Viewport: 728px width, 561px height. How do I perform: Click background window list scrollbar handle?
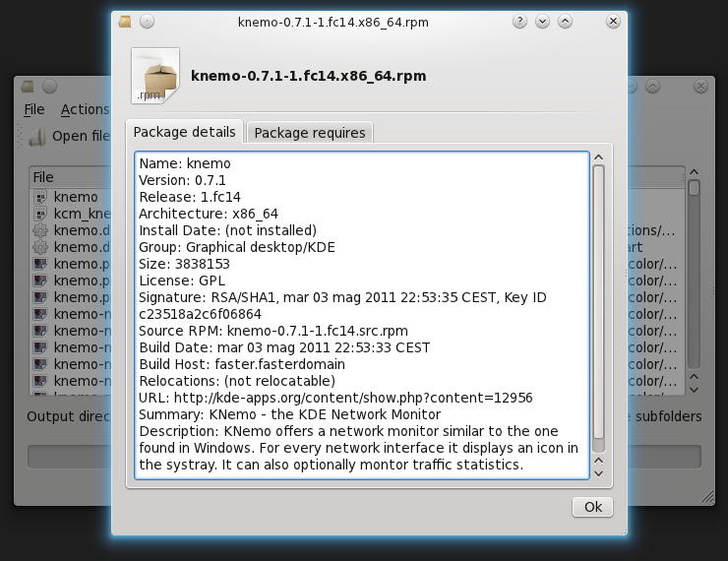point(695,188)
